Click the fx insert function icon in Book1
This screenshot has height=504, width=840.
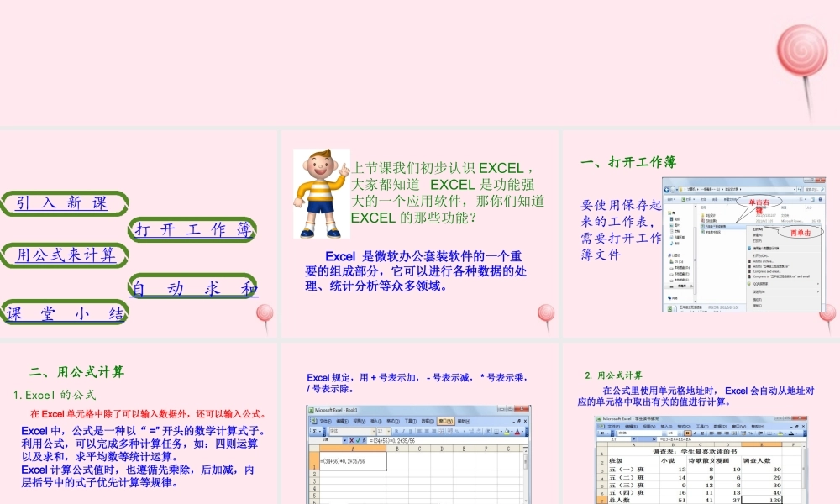point(365,440)
